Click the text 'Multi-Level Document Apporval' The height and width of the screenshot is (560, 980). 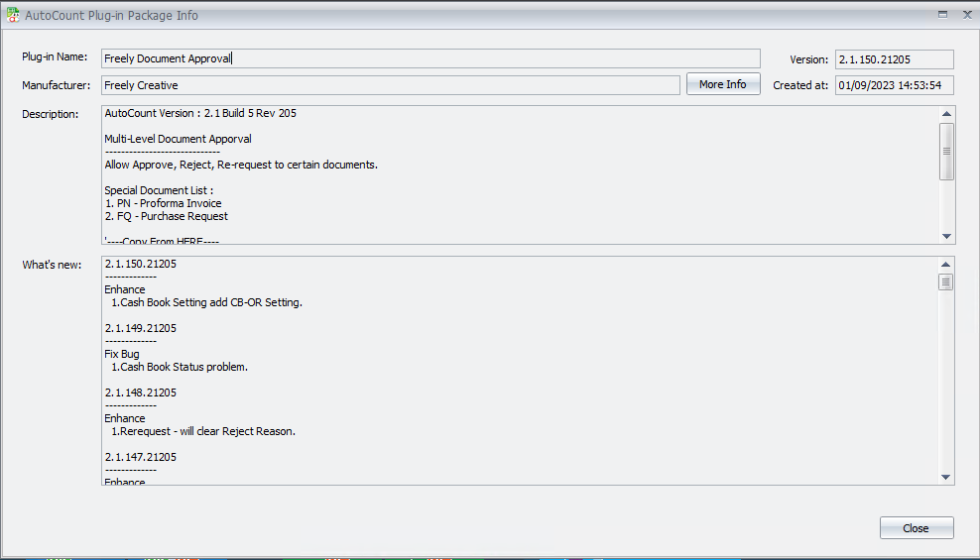tap(179, 139)
